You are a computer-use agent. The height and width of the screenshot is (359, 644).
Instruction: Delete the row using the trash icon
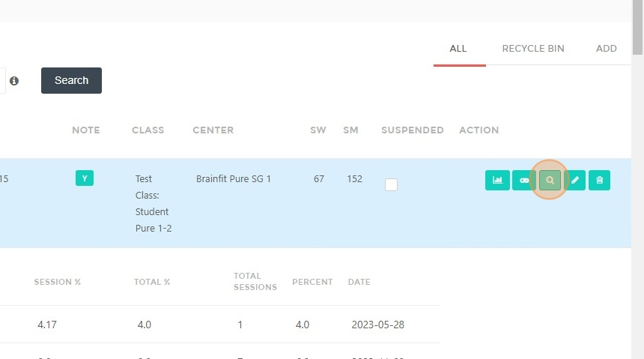(x=599, y=180)
